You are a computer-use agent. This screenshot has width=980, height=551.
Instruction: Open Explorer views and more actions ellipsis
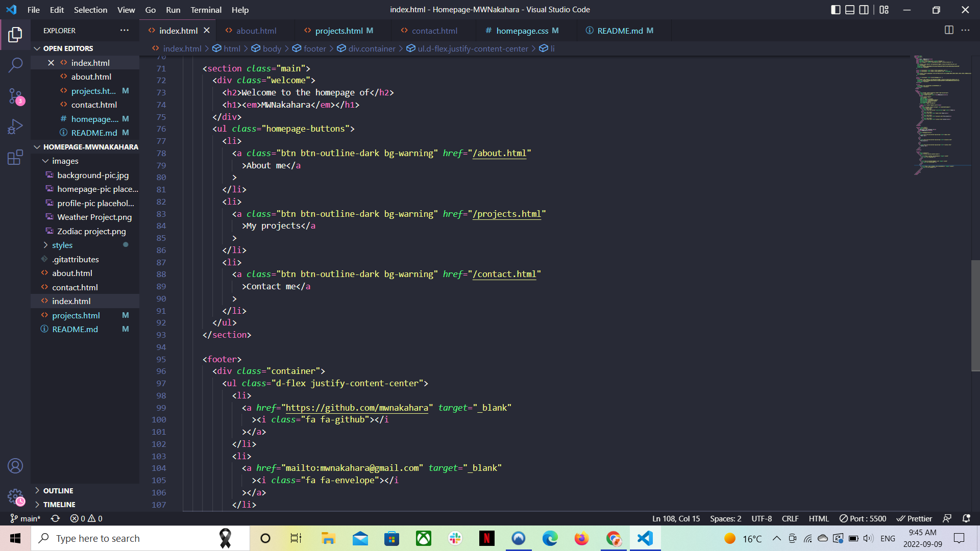(x=125, y=30)
